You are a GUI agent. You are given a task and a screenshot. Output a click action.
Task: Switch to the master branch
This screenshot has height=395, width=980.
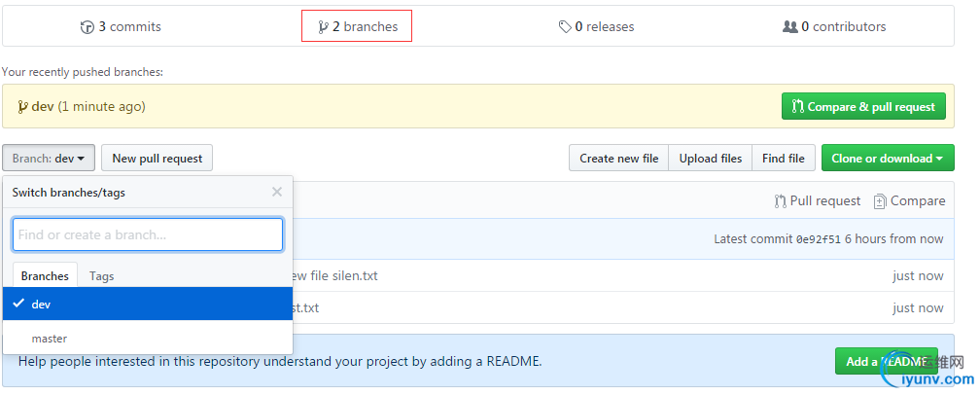point(50,339)
